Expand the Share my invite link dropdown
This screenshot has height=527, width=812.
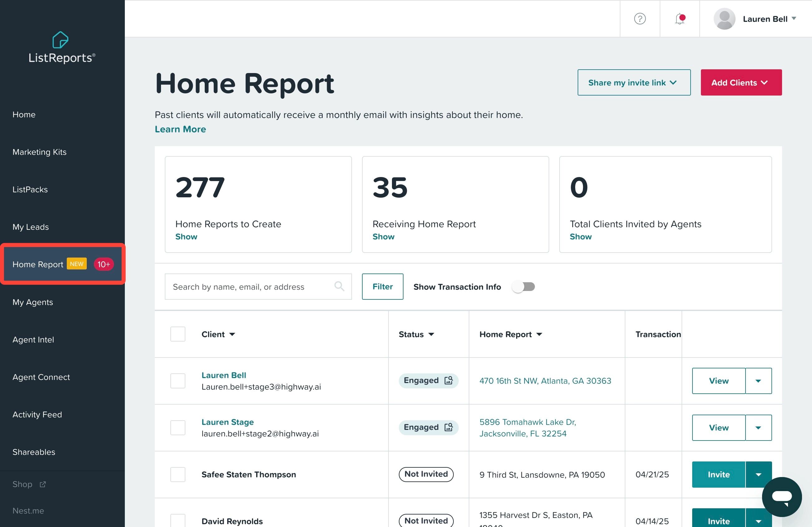click(x=633, y=82)
